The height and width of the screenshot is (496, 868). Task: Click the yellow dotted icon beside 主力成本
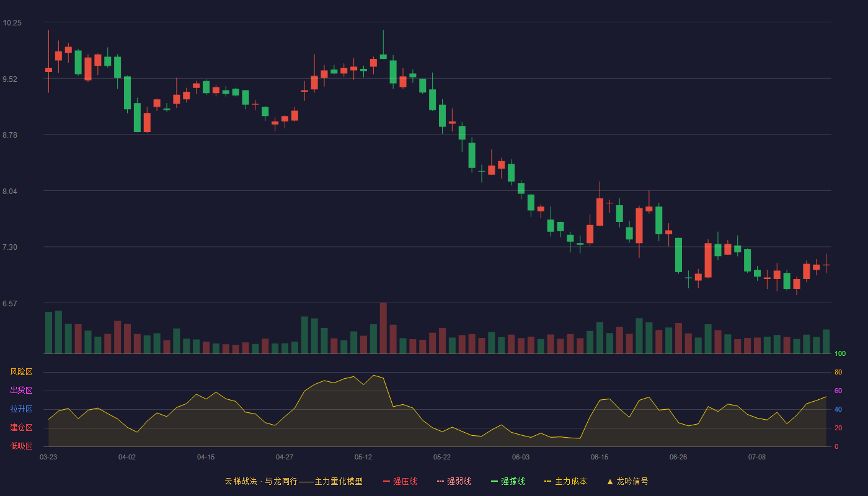(548, 481)
